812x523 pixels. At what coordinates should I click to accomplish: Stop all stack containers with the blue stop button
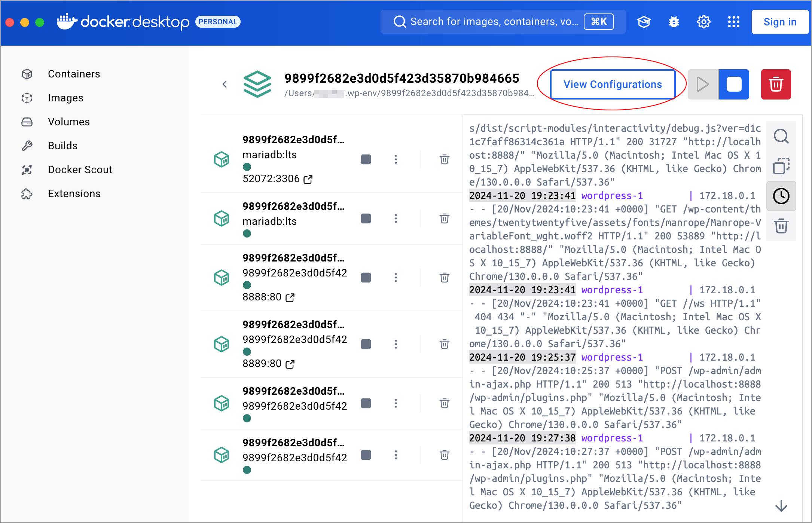[x=734, y=84]
